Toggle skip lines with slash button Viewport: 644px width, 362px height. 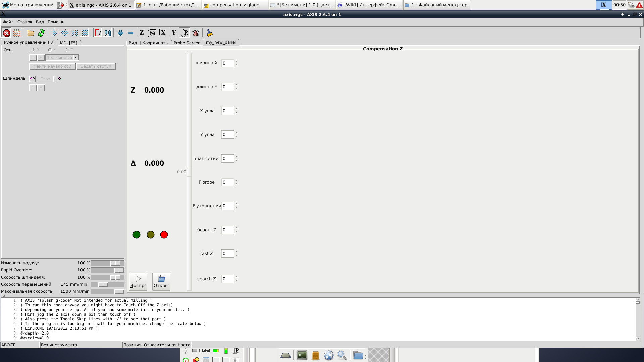coord(98,33)
